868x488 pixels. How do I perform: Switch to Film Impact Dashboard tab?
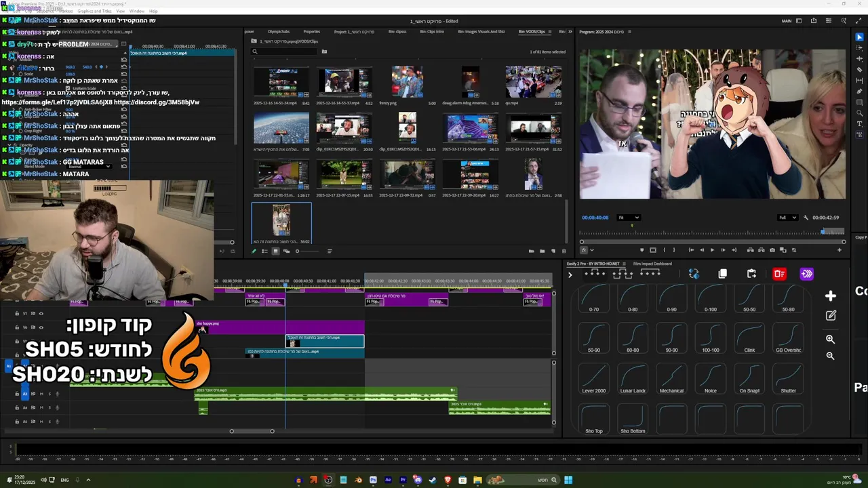pyautogui.click(x=652, y=264)
